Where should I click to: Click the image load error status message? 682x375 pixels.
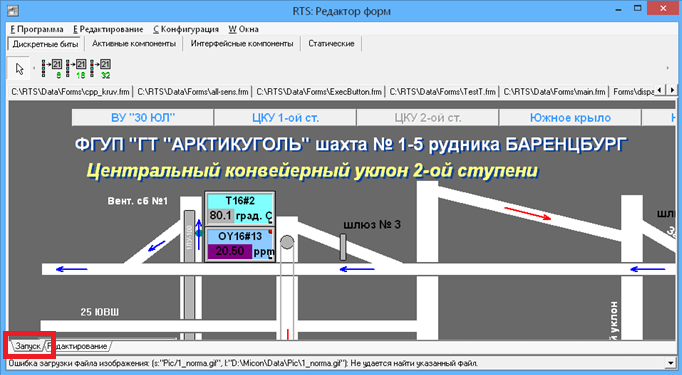[243, 363]
